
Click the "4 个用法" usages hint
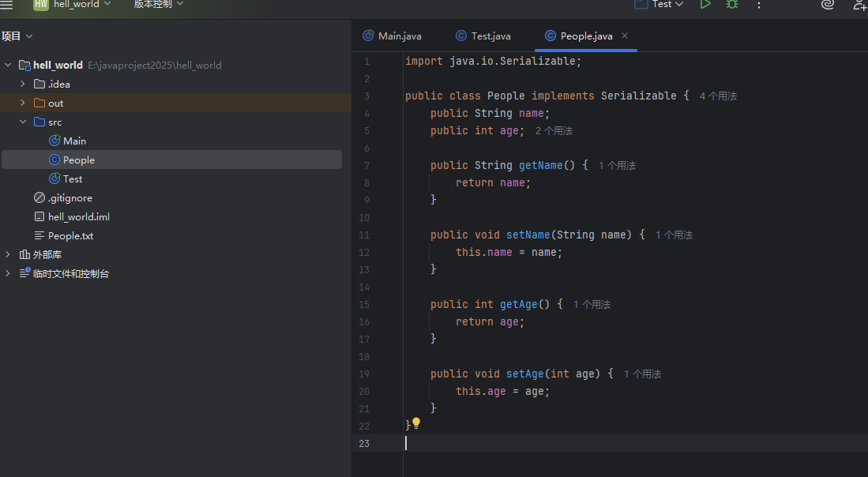(x=717, y=96)
